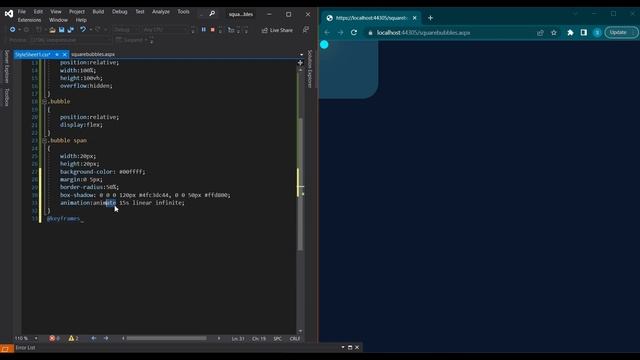Open the Server Explorer side tab
The width and height of the screenshot is (640, 360).
point(6,66)
